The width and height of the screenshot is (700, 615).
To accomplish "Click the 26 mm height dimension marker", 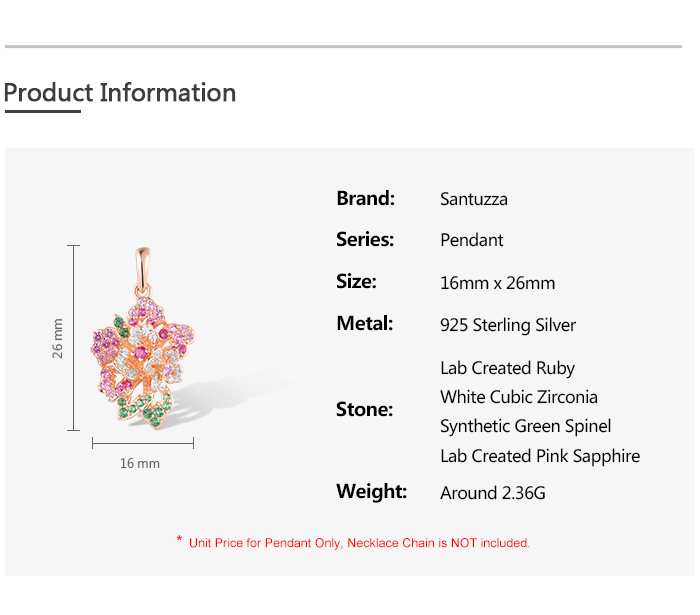I will (58, 339).
